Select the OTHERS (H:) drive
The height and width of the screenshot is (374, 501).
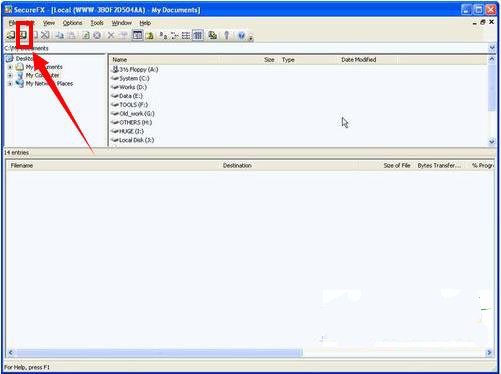(x=132, y=122)
